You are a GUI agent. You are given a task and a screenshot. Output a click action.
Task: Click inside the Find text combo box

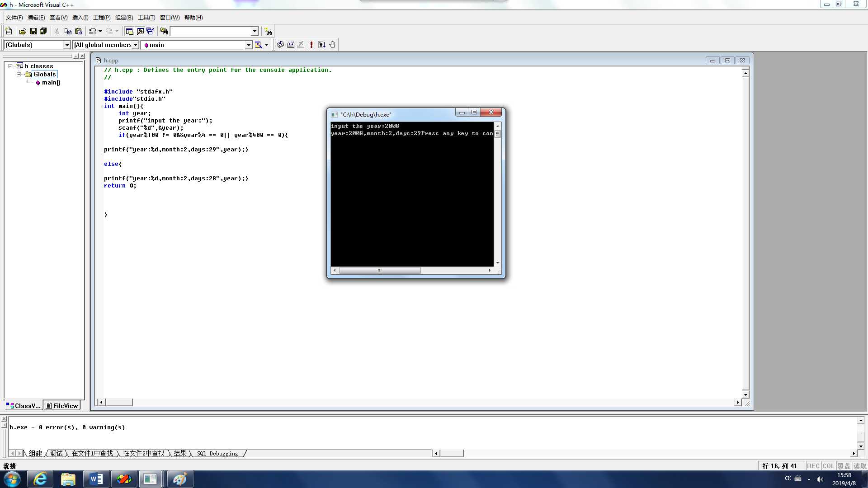point(210,31)
